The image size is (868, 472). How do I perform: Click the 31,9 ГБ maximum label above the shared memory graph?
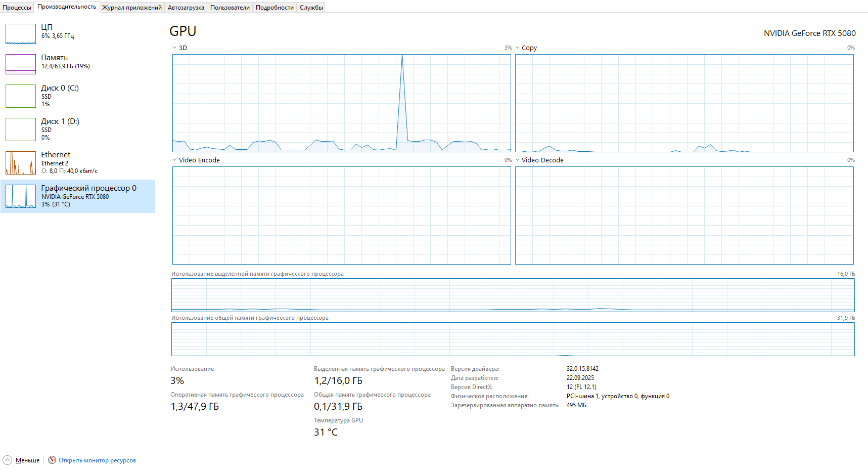[x=846, y=318]
